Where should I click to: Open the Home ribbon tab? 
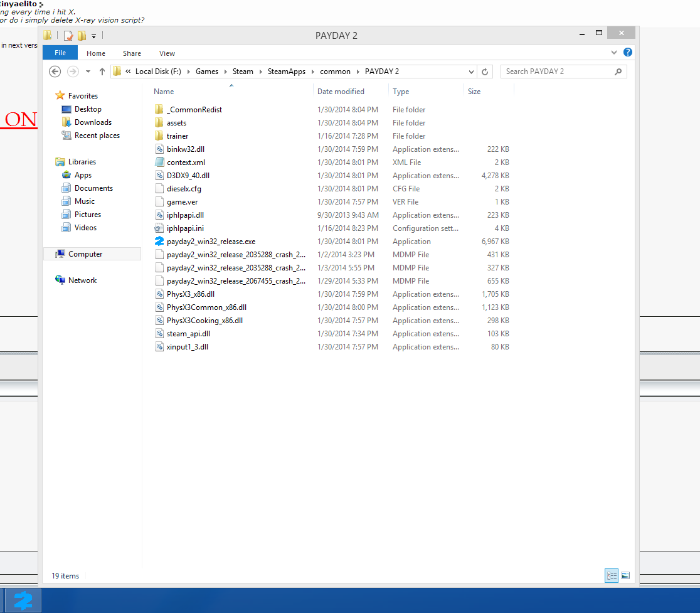coord(96,53)
